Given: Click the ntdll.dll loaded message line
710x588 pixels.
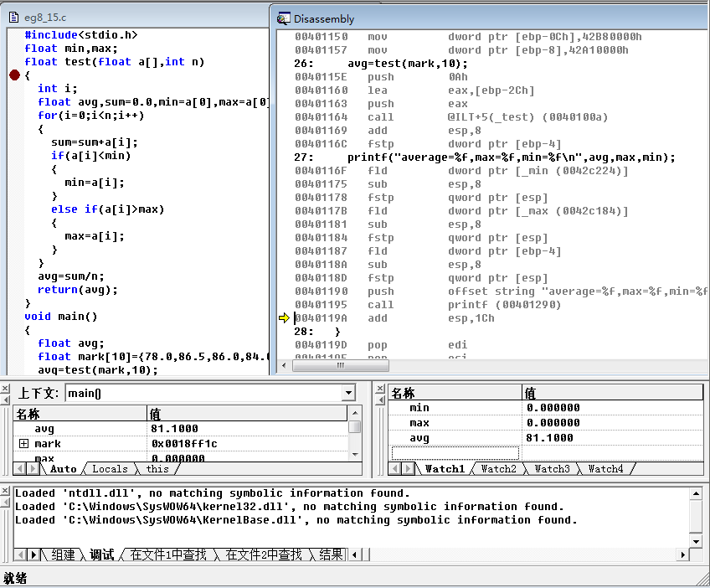Looking at the screenshot, I should tap(213, 493).
